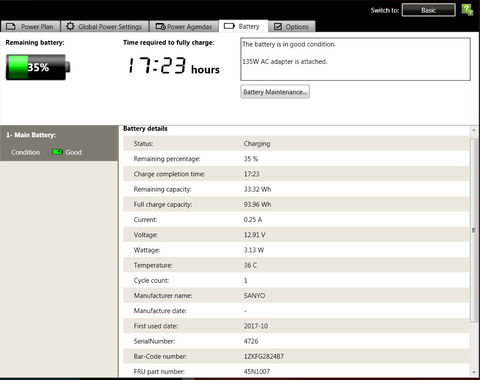Viewport: 480px width, 380px height.
Task: Click the First used date value '2017-10'
Action: (256, 326)
